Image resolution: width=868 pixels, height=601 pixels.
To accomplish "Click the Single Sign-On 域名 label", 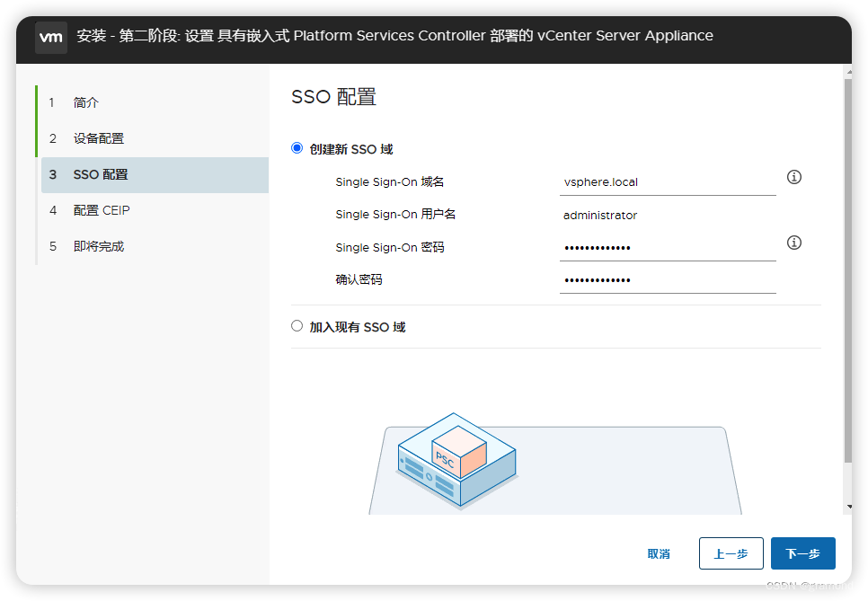I will [x=390, y=182].
